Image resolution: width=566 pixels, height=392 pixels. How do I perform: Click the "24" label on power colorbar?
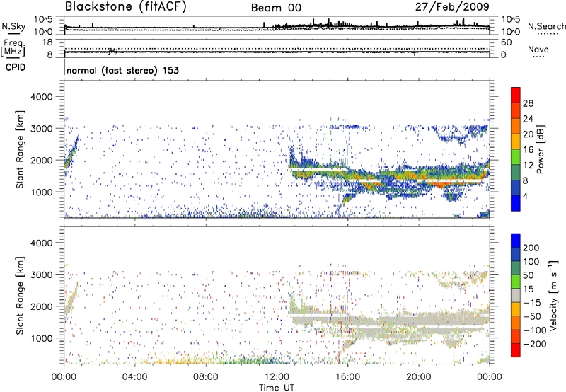528,119
